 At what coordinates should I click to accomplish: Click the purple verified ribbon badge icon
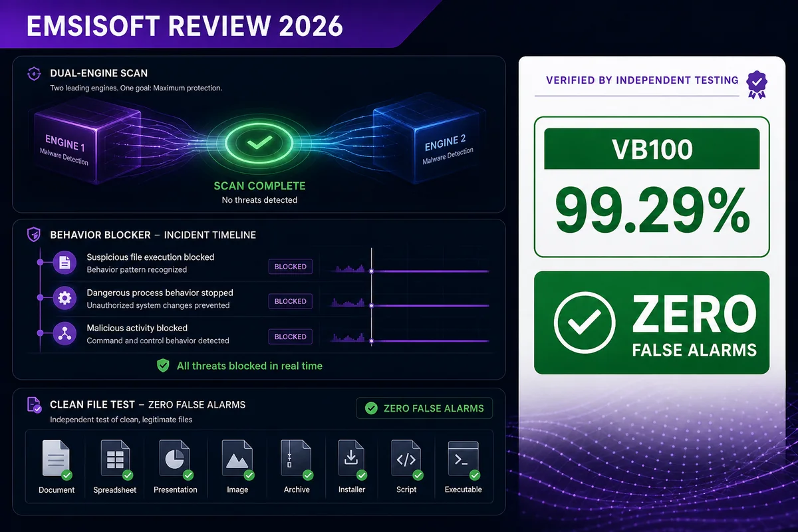[x=756, y=84]
